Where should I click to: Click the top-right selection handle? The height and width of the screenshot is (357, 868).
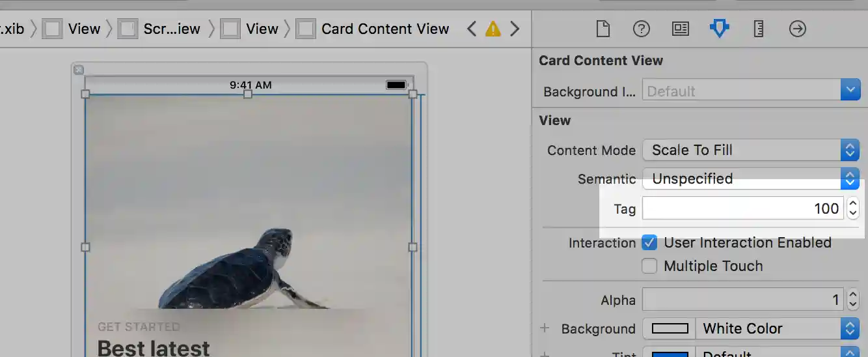[413, 94]
